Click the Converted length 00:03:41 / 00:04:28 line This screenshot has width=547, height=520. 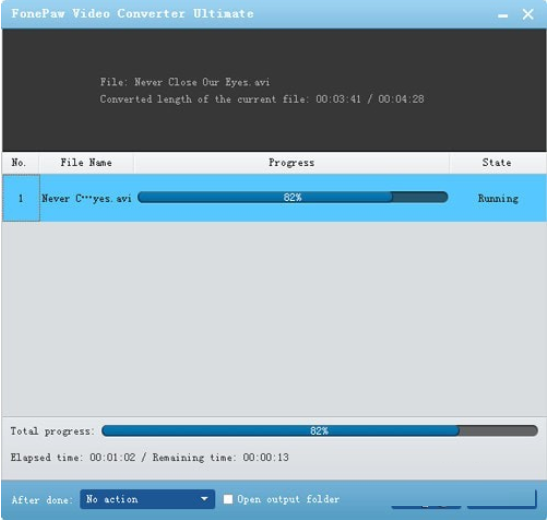[262, 99]
